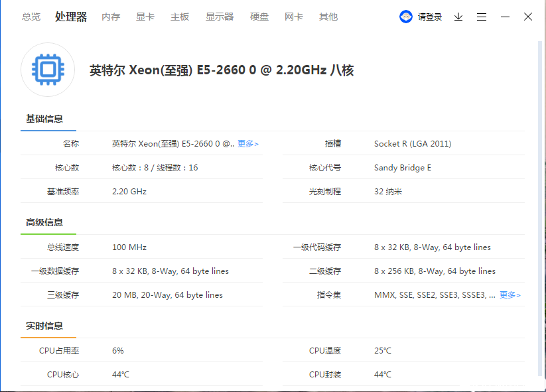
Task: Click the 插槽 socket label
Action: [x=333, y=144]
